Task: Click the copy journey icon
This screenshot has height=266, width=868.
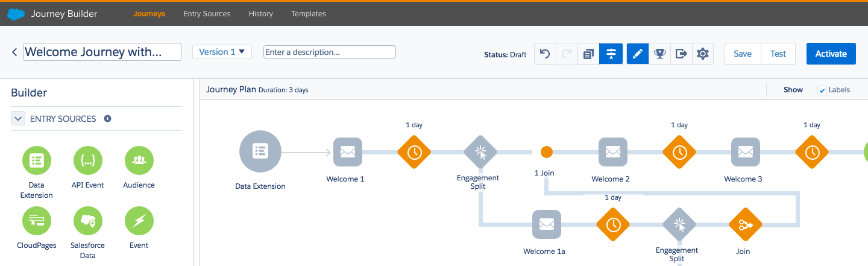Action: coord(588,54)
